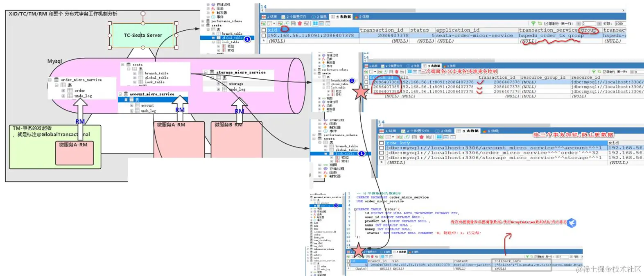644x276 pixels.
Task: Switch to text view icon in global_table toolbar
Action: 328,23
